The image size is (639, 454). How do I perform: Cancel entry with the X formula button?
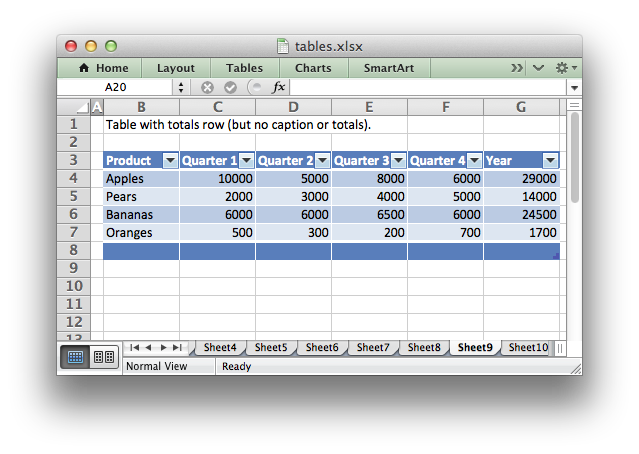point(207,87)
